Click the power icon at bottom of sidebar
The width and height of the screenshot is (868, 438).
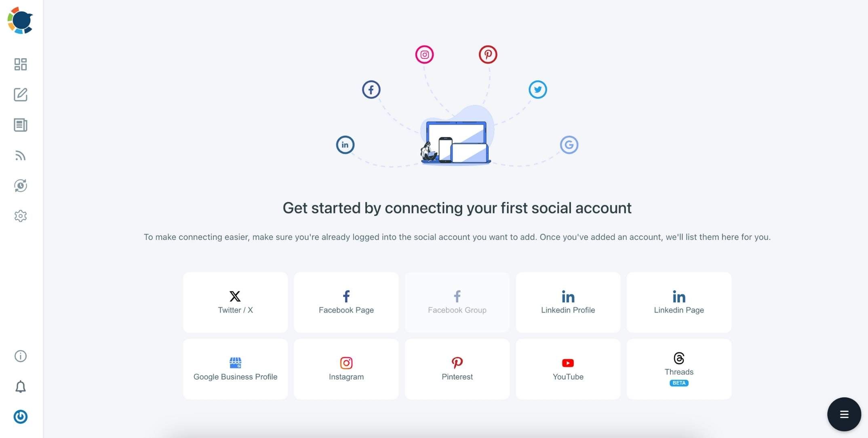point(20,417)
